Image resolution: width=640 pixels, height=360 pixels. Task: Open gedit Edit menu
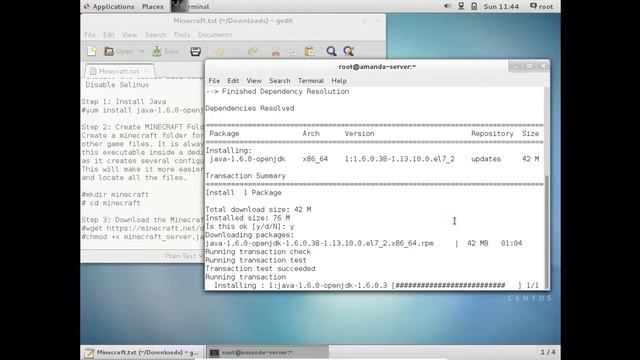(109, 35)
